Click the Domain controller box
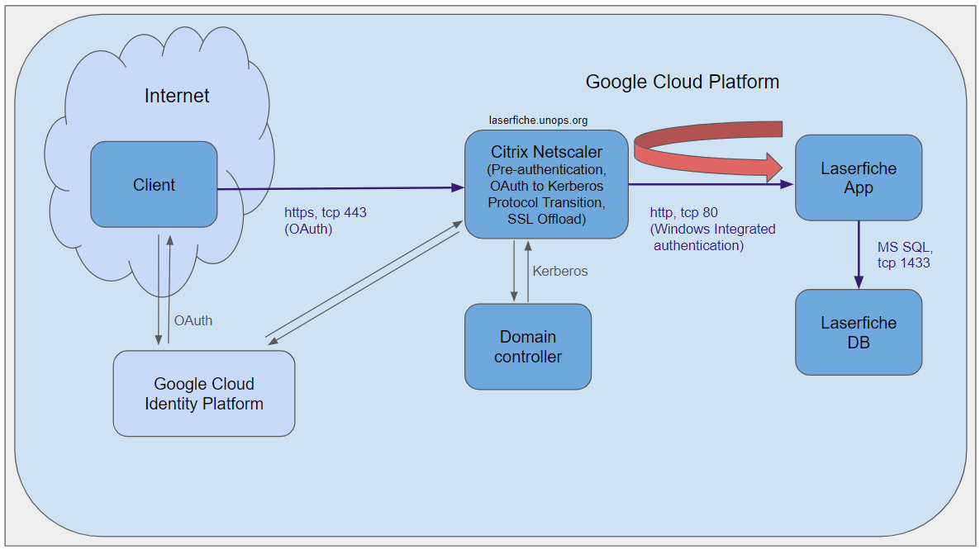The height and width of the screenshot is (549, 980). [527, 347]
